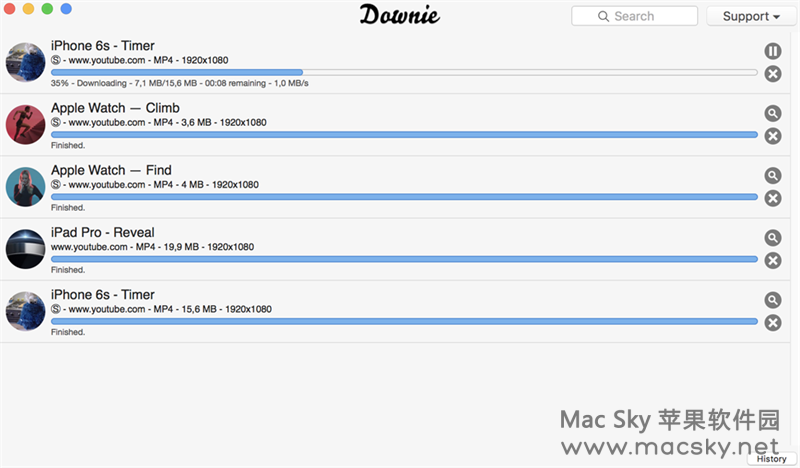Remove iPad Pro - Reveal from the list

772,261
